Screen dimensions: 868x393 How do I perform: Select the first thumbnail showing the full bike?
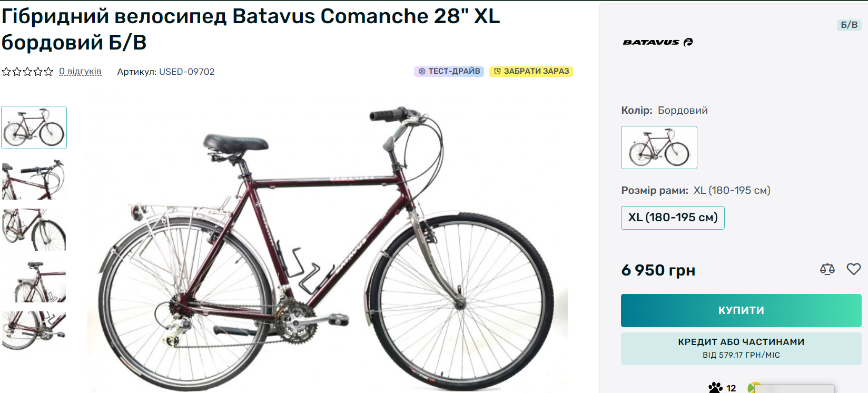[34, 127]
